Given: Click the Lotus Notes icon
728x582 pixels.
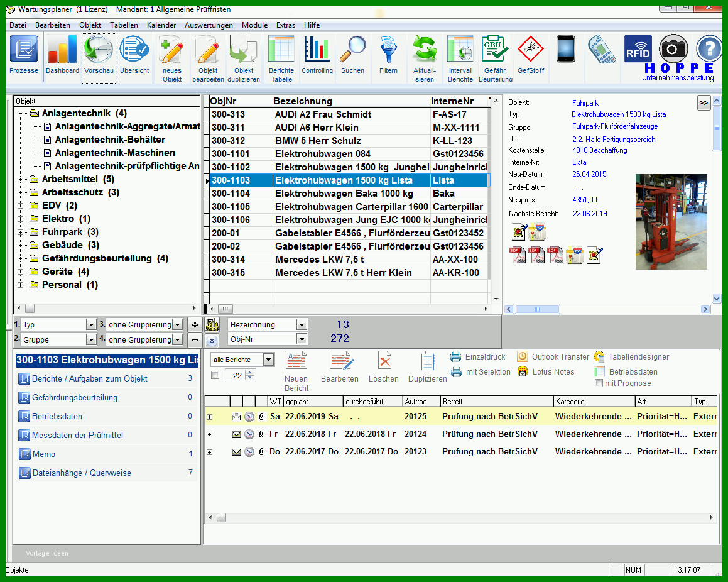Looking at the screenshot, I should (x=523, y=371).
